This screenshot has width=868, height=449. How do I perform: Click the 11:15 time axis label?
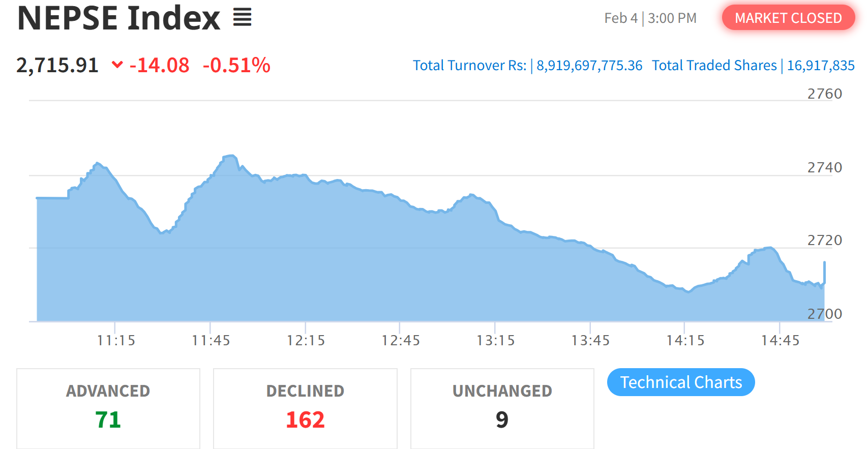(116, 340)
